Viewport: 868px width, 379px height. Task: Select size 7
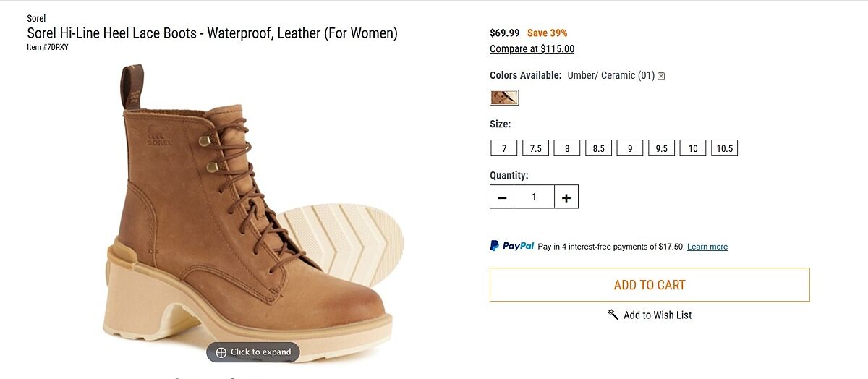pyautogui.click(x=503, y=148)
